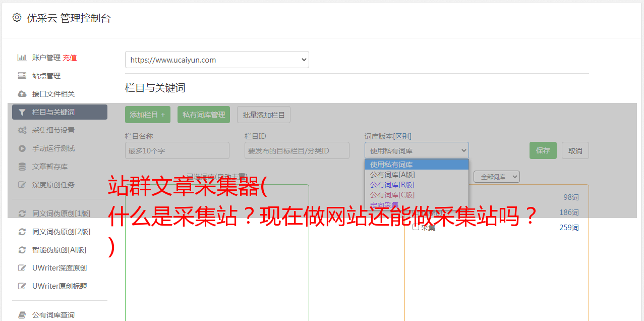Image resolution: width=644 pixels, height=321 pixels.
Task: Click the server icon for 站点管理
Action: point(22,76)
